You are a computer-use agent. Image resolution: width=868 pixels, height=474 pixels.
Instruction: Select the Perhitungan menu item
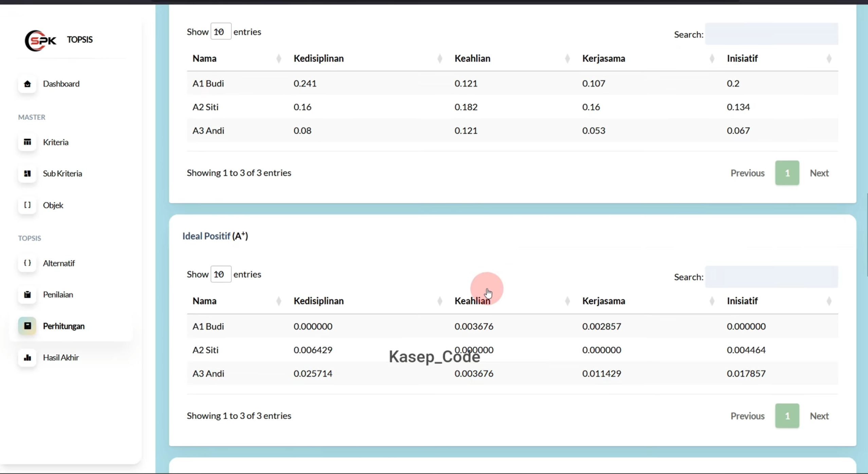click(64, 326)
